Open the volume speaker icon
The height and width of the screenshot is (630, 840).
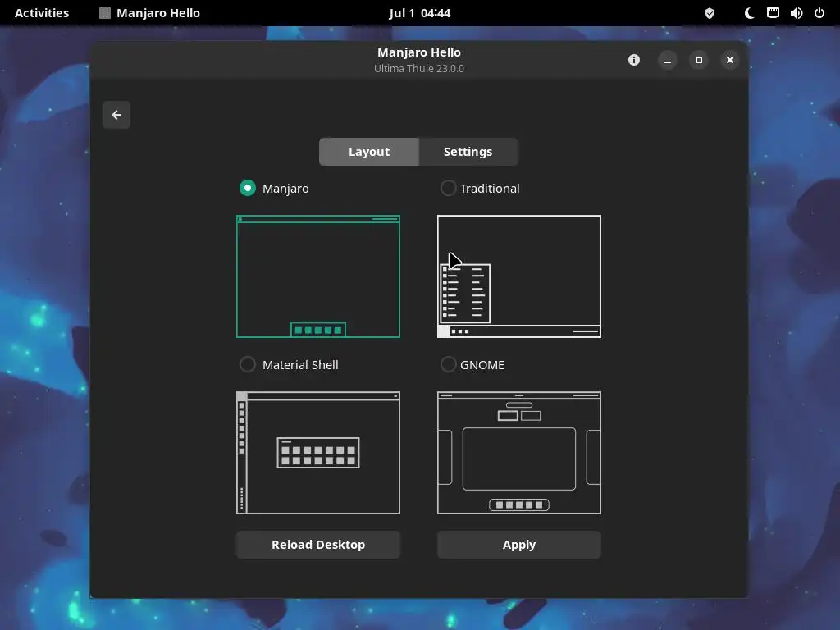(796, 13)
